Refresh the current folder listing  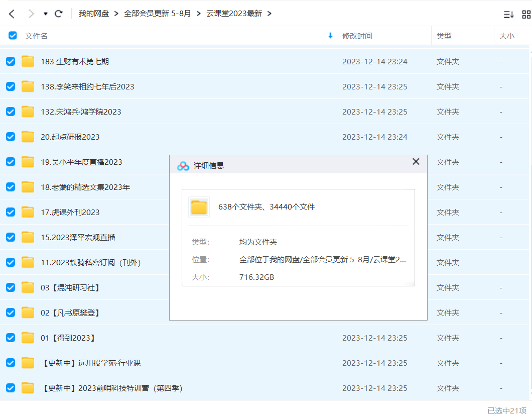tap(59, 14)
